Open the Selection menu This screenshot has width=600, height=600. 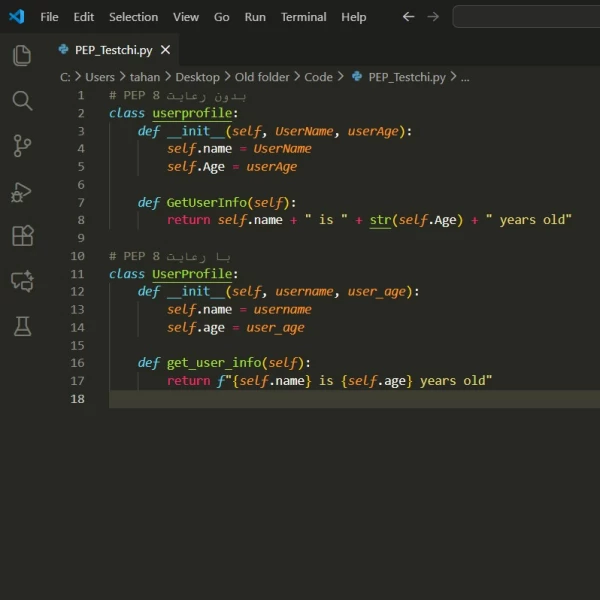point(133,17)
